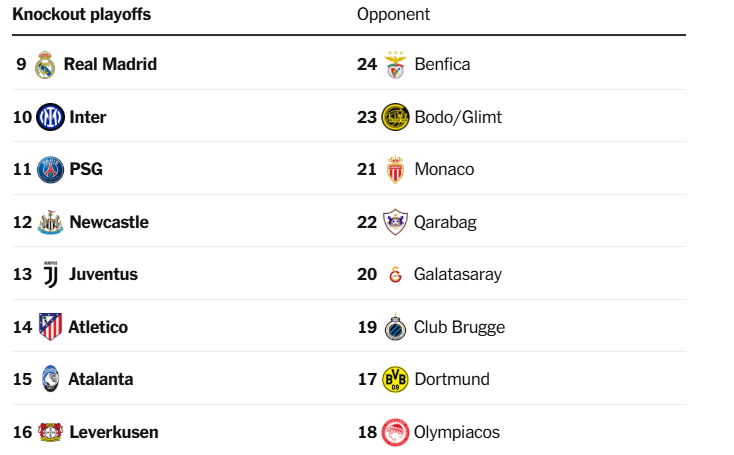
Task: Click the Benfica eagle crest
Action: click(x=396, y=65)
